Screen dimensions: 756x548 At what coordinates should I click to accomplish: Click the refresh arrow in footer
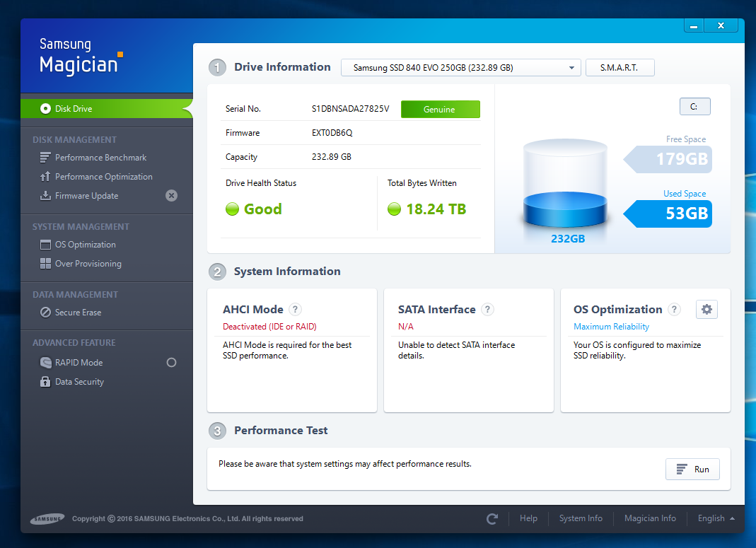click(492, 518)
